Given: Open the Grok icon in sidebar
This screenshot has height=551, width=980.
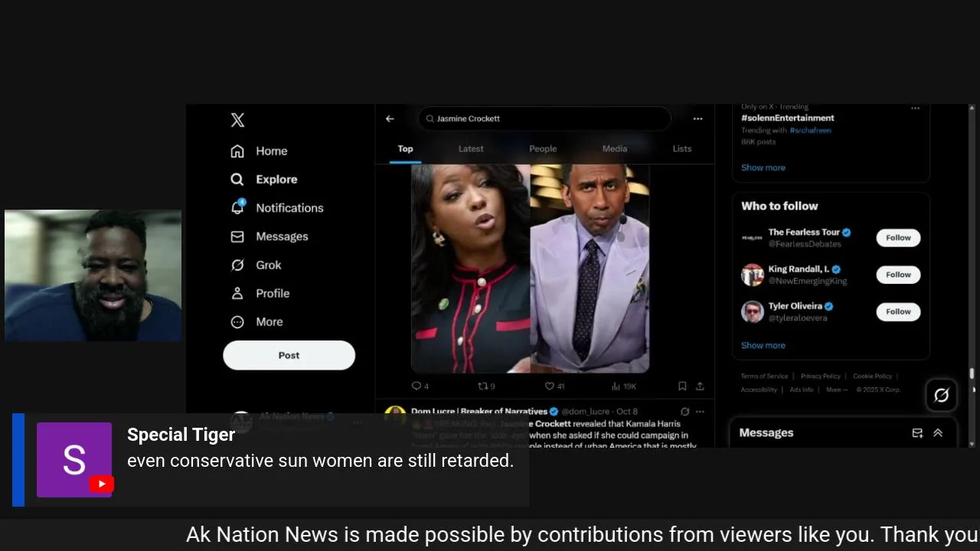Looking at the screenshot, I should (x=237, y=265).
